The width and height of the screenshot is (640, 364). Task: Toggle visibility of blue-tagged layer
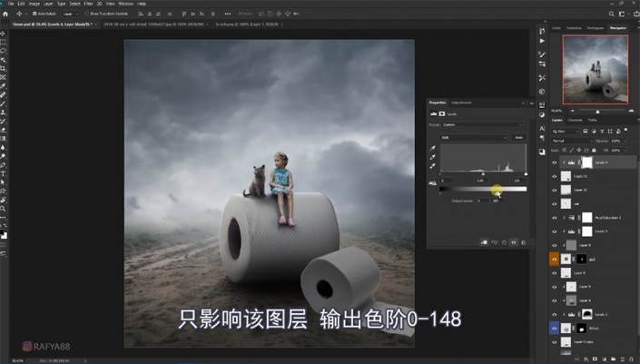(x=555, y=328)
